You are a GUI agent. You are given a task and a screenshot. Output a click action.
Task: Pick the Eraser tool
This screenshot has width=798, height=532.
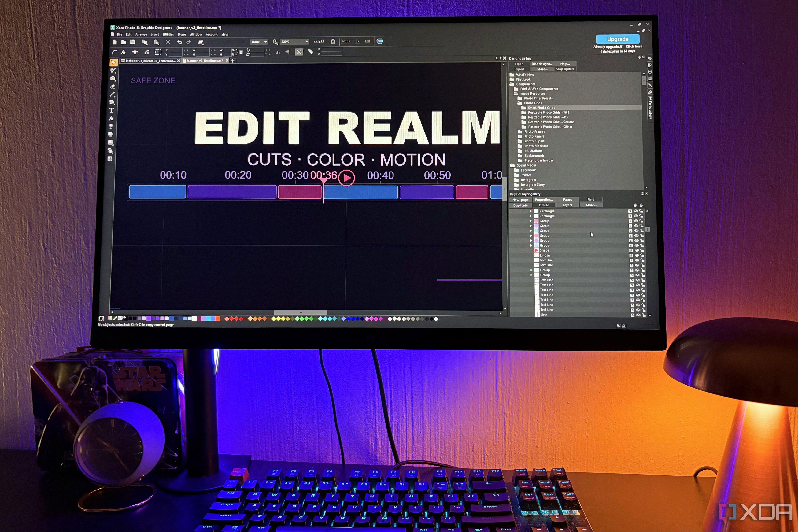click(112, 87)
